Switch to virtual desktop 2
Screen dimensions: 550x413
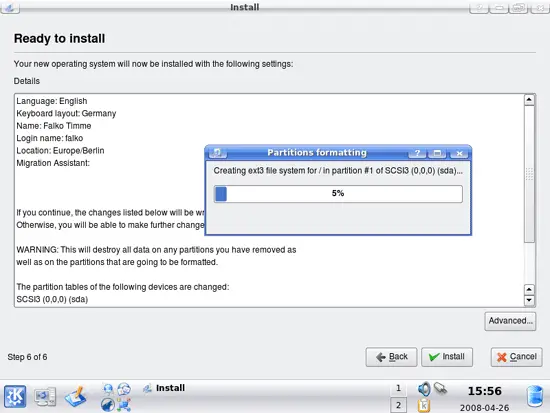398,405
